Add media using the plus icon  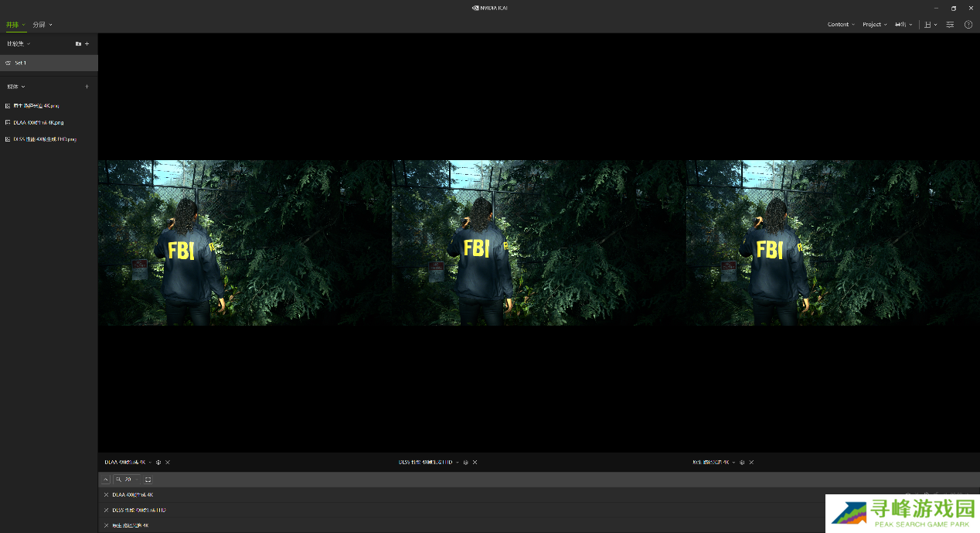click(x=87, y=87)
